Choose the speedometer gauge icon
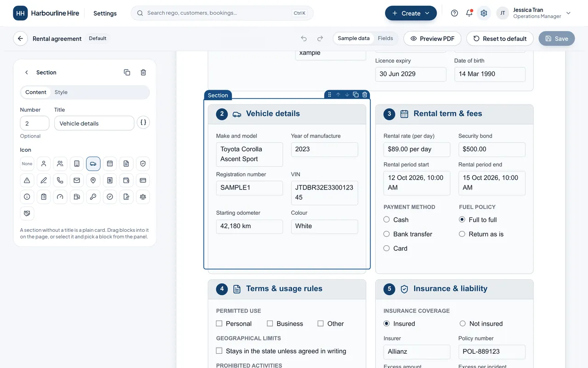The height and width of the screenshot is (368, 588). click(x=60, y=197)
